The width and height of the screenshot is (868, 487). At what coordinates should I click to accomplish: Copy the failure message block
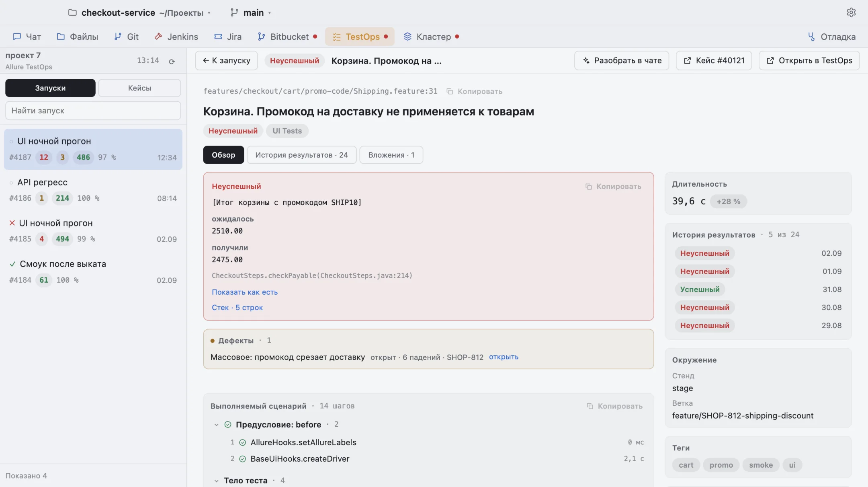613,187
